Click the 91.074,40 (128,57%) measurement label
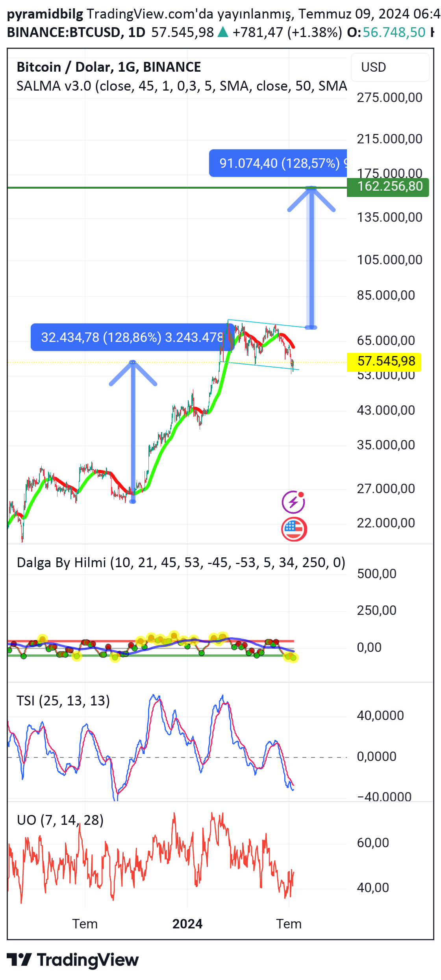 point(278,163)
